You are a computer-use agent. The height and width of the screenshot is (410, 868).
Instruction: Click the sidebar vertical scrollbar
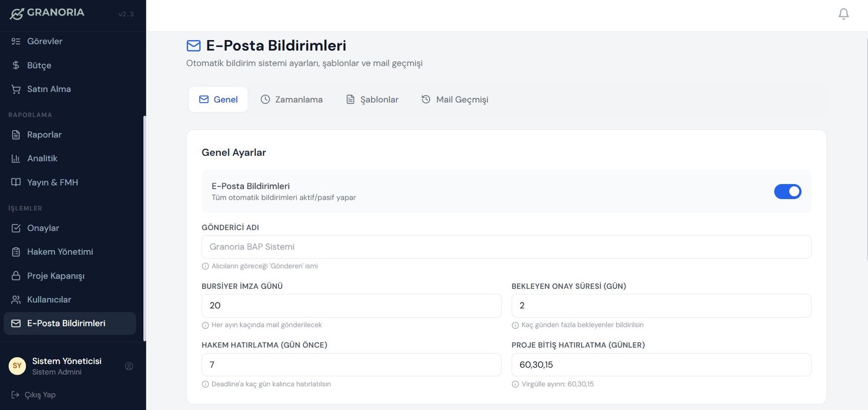coord(144,228)
